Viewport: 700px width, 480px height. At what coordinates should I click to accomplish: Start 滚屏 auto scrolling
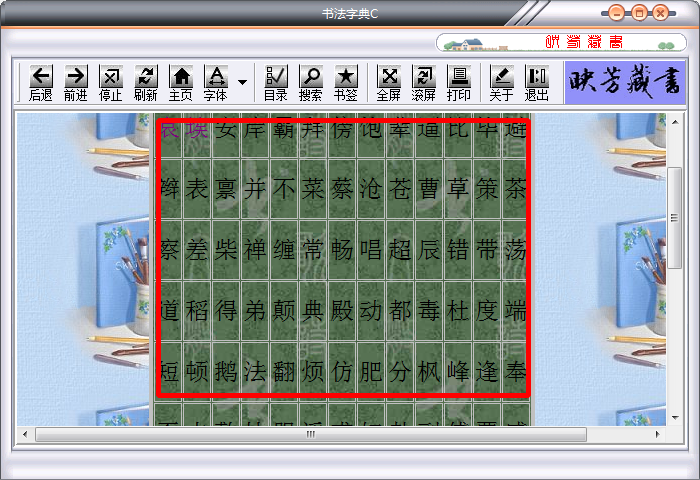coord(424,83)
